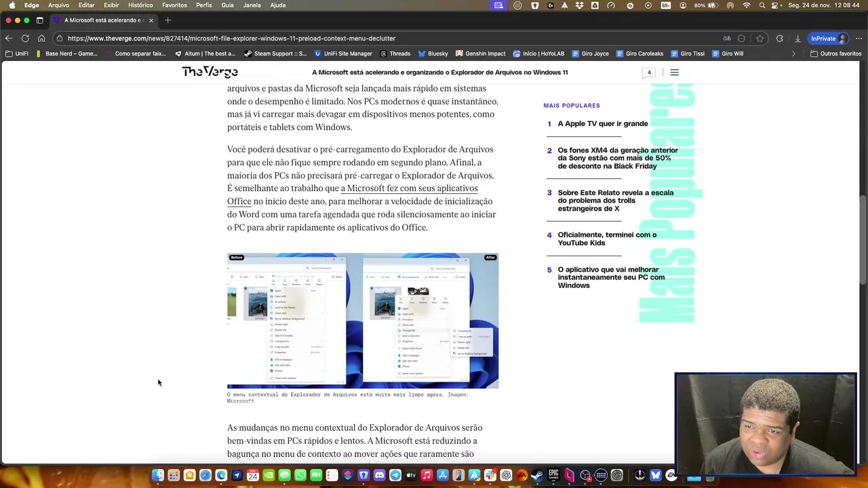The image size is (868, 488).
Task: Open Finder from the Dock
Action: click(x=157, y=475)
